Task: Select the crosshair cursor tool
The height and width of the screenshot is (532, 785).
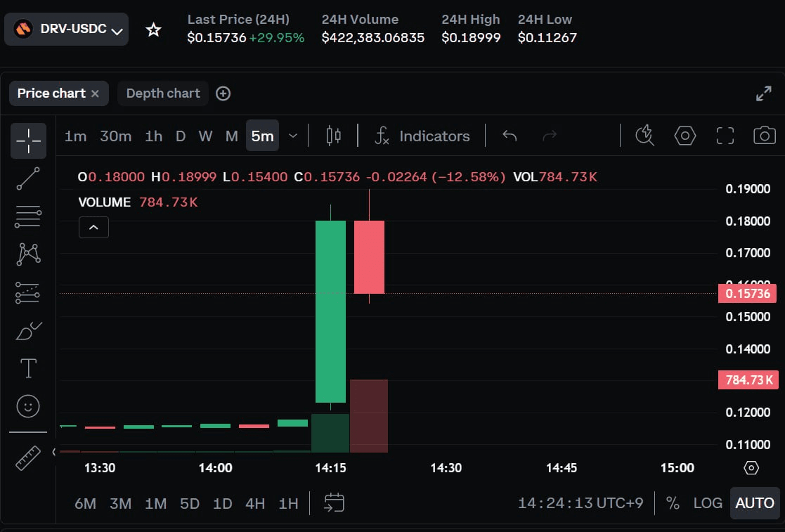Action: [x=29, y=141]
